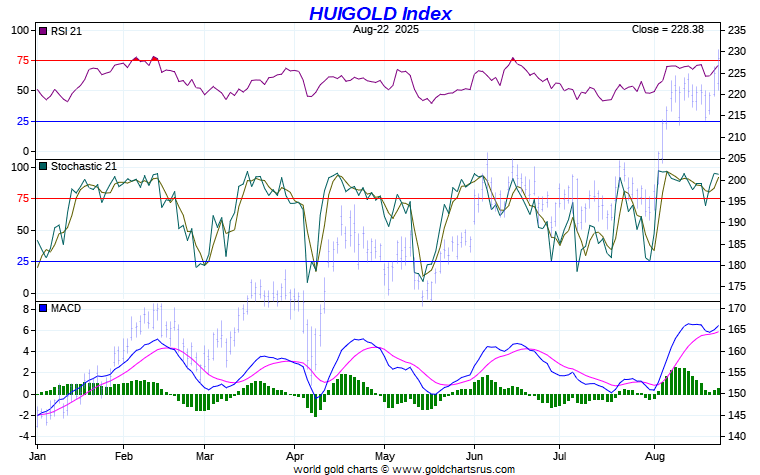Select the May label on the time axis
This screenshot has height=475, width=760.
(x=386, y=454)
